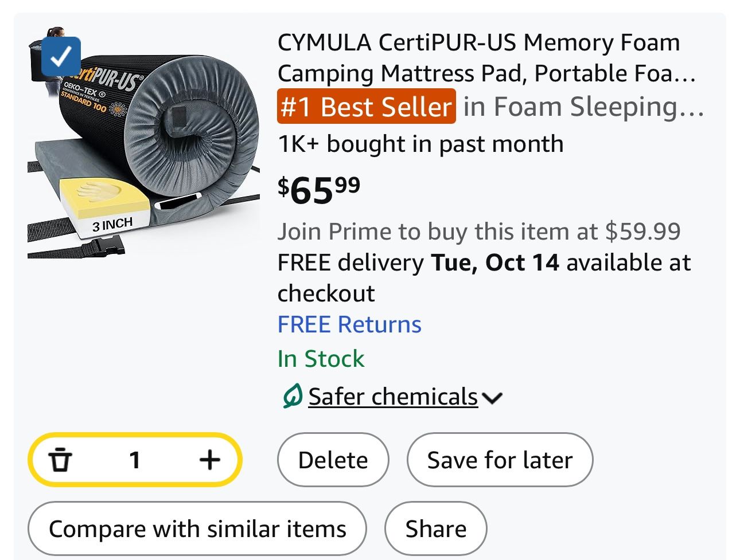Click the FREE Returns link
The width and height of the screenshot is (740, 560).
(x=349, y=324)
